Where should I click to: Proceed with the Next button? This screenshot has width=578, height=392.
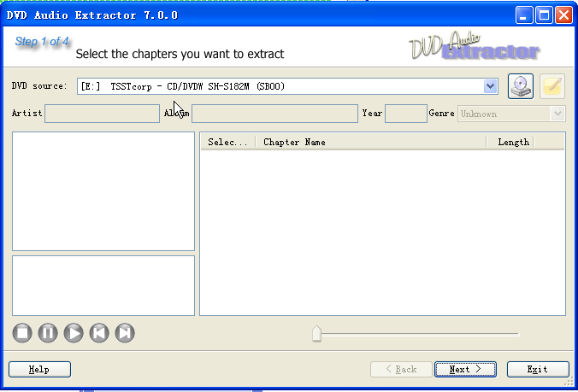pyautogui.click(x=465, y=369)
